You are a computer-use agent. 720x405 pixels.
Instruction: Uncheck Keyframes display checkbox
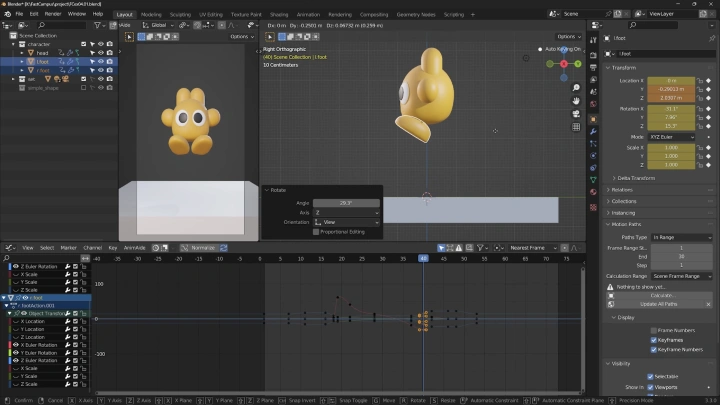[x=653, y=340]
